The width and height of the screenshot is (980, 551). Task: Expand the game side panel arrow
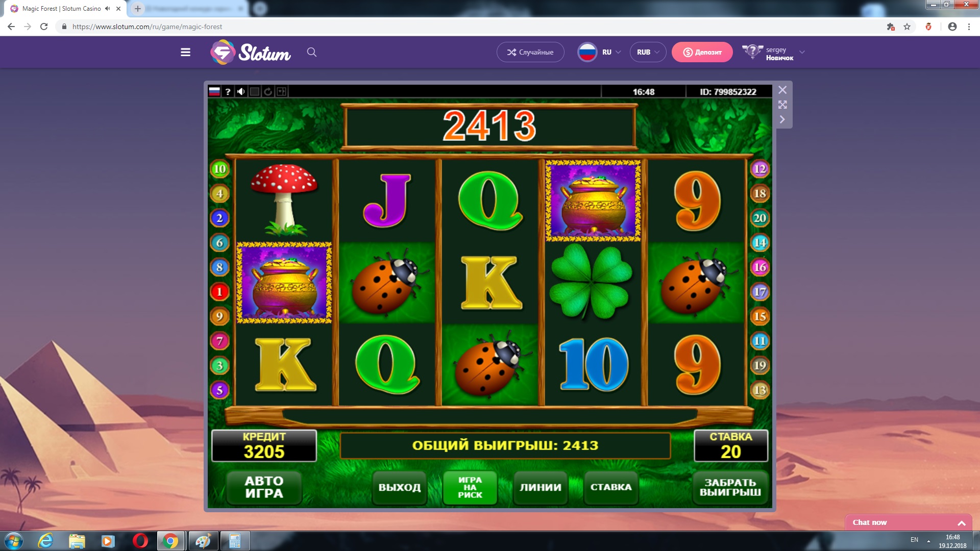782,119
